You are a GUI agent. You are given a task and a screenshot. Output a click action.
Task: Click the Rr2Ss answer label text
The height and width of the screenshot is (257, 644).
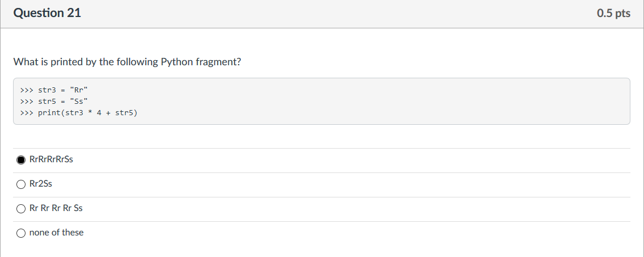[41, 184]
